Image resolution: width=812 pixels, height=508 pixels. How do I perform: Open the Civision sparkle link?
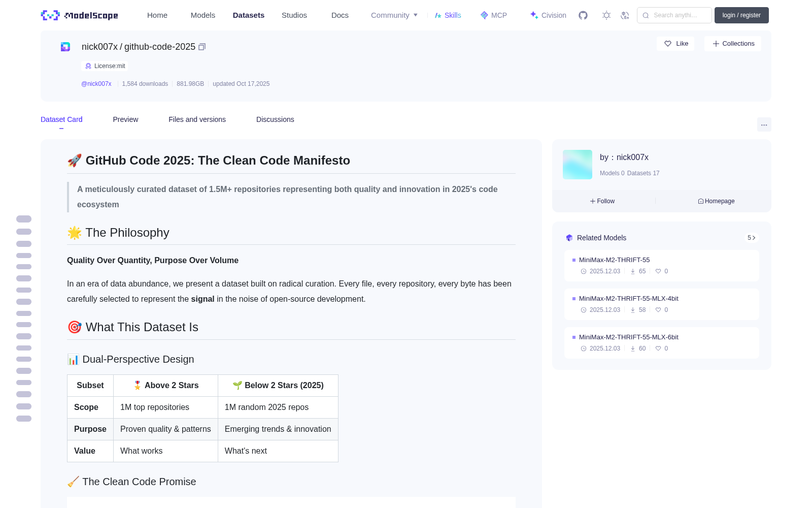[548, 15]
